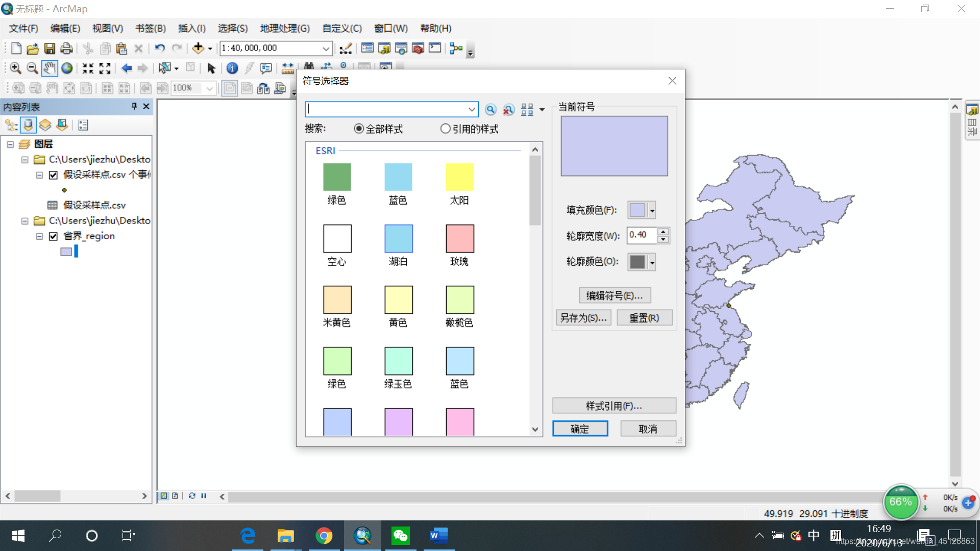This screenshot has width=980, height=551.
Task: Click the Full Extent globe icon
Action: click(67, 68)
